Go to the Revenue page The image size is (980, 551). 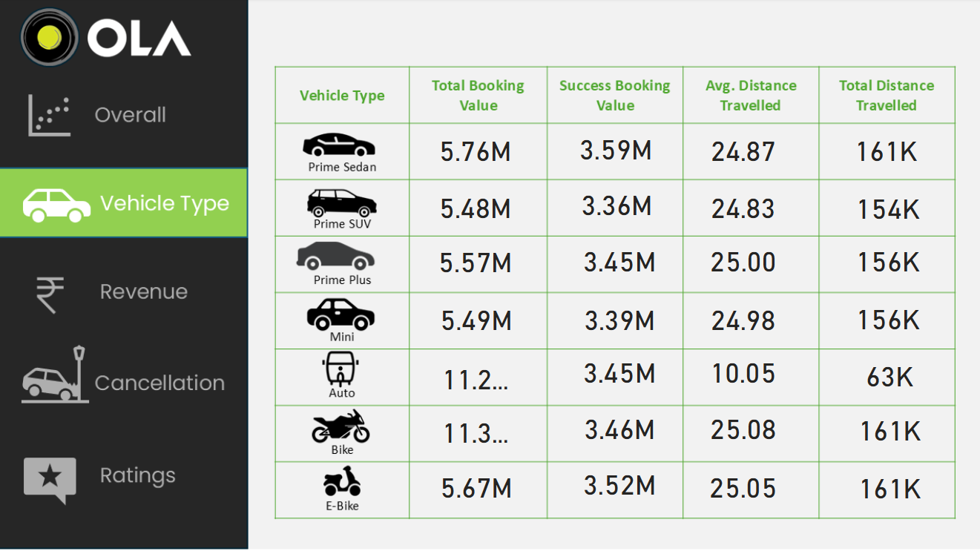(x=144, y=291)
